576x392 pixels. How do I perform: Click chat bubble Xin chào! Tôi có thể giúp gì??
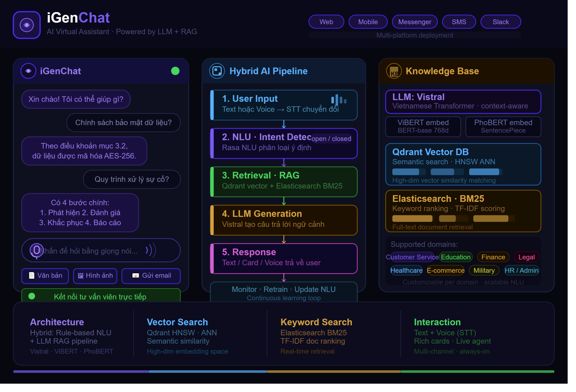76,99
